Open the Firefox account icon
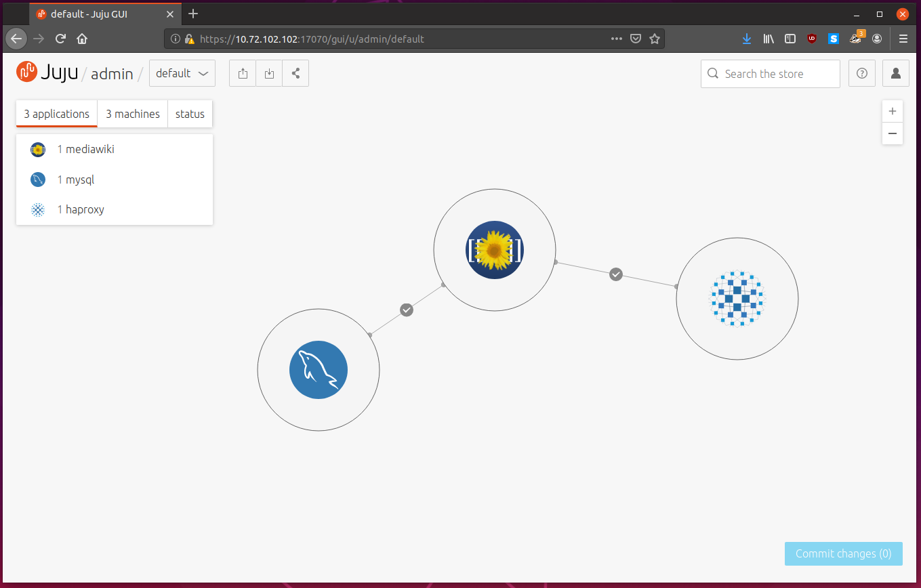This screenshot has width=921, height=588. pyautogui.click(x=877, y=39)
